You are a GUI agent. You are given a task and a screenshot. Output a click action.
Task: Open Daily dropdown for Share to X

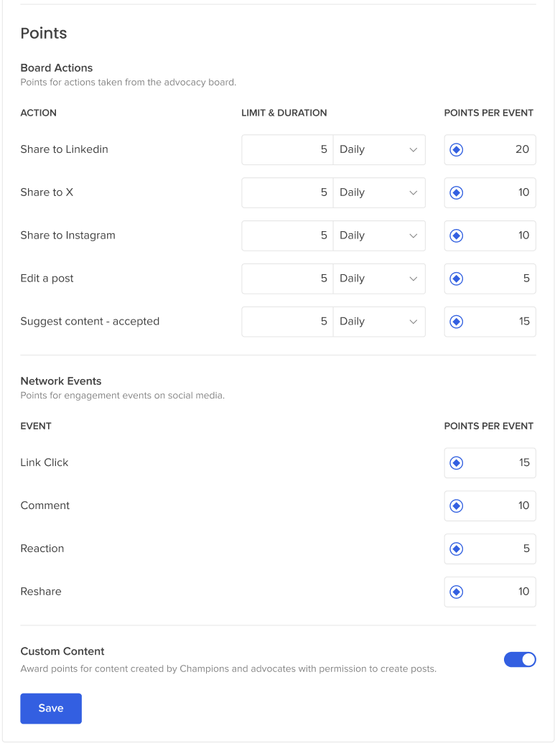tap(379, 193)
